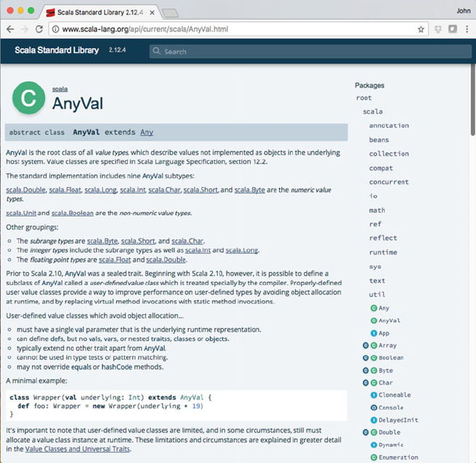This screenshot has width=476, height=463.
Task: Open the text package
Action: pos(377,281)
